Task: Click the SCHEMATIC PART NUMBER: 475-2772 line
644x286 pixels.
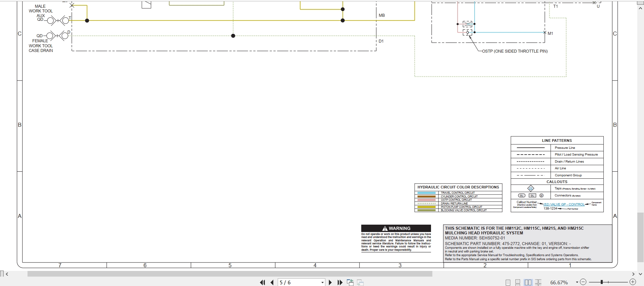Action: tap(508, 244)
